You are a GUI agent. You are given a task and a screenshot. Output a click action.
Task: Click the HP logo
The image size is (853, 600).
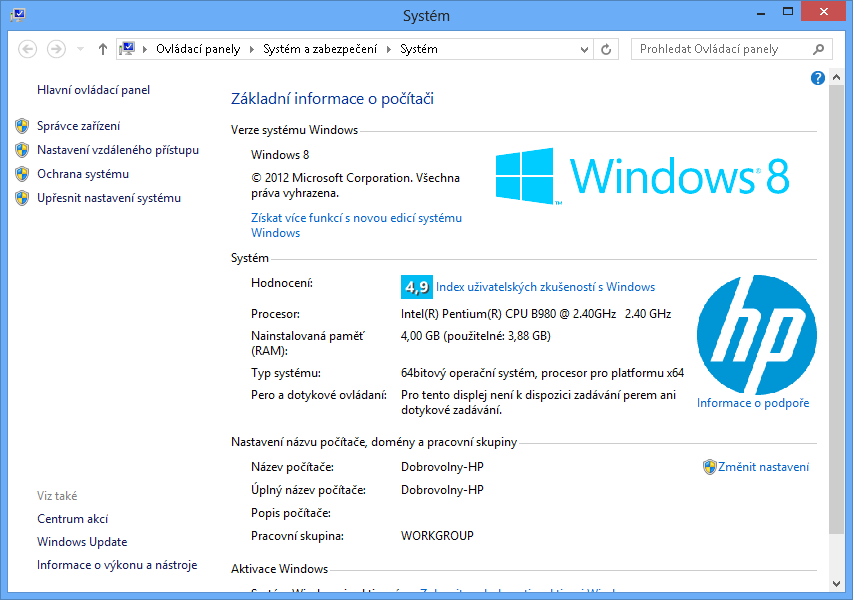tap(757, 335)
